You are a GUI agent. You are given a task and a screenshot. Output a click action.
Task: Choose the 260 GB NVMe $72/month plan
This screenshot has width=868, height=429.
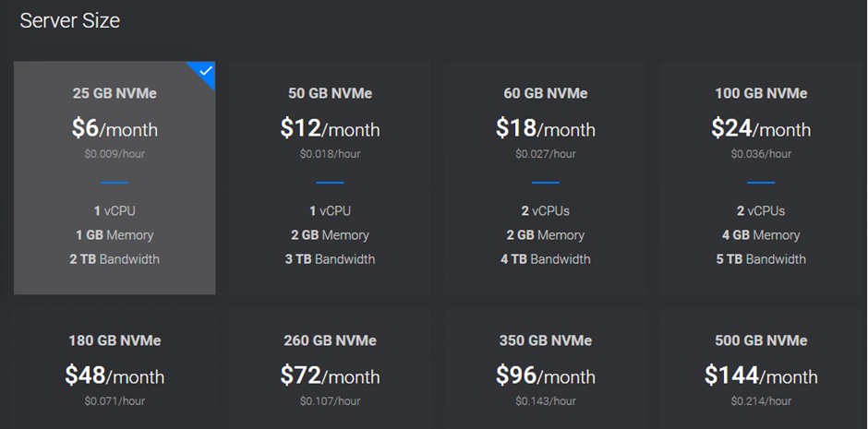pyautogui.click(x=330, y=368)
